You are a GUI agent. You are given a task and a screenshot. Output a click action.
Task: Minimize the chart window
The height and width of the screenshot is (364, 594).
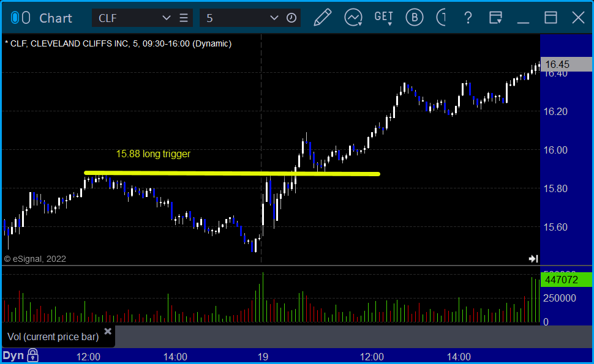click(523, 22)
